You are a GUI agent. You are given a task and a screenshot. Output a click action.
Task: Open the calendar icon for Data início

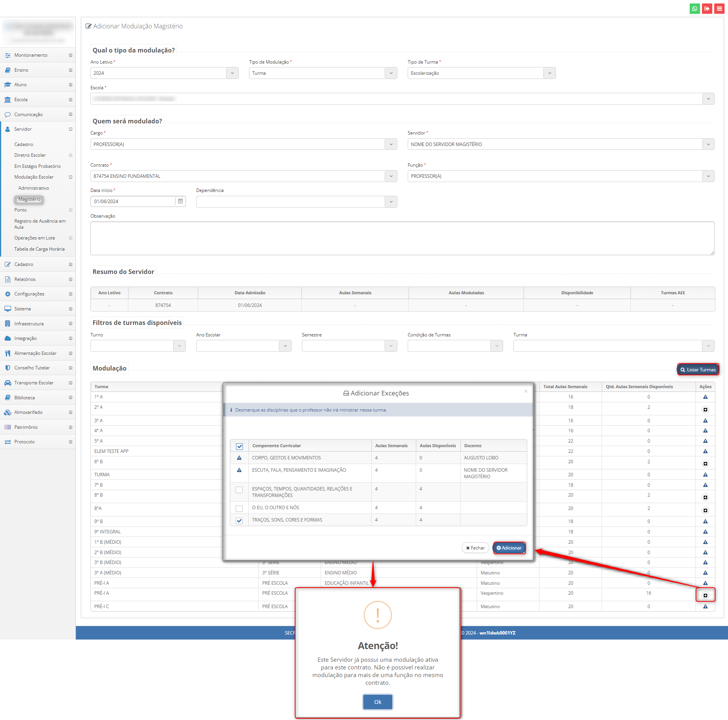(180, 201)
